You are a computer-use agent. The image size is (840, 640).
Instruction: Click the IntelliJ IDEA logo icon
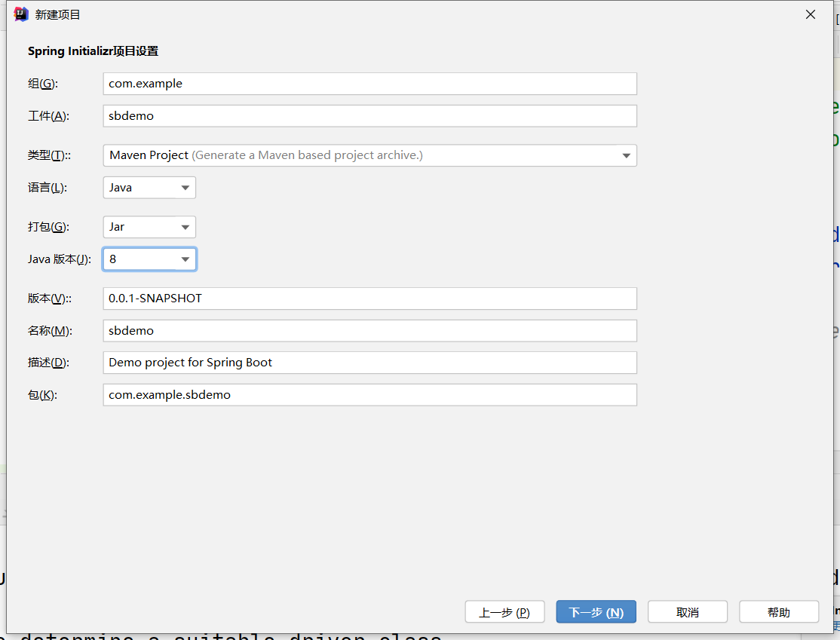click(x=21, y=14)
